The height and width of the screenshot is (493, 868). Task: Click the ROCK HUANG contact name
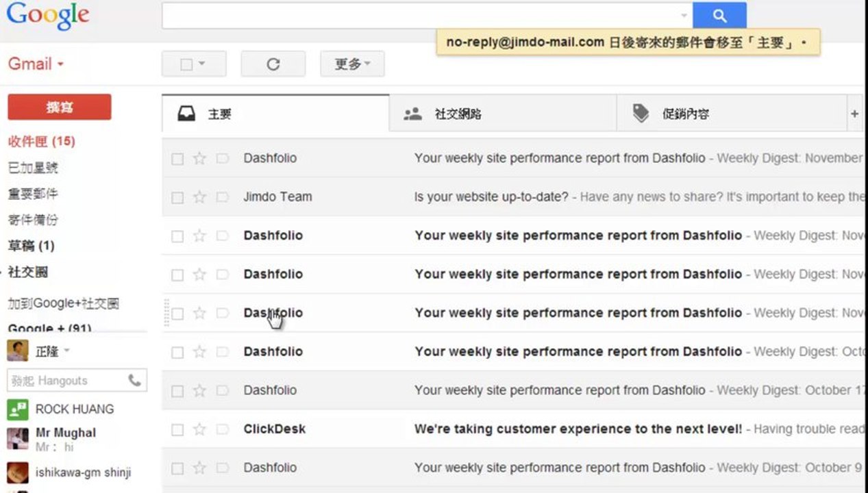75,409
